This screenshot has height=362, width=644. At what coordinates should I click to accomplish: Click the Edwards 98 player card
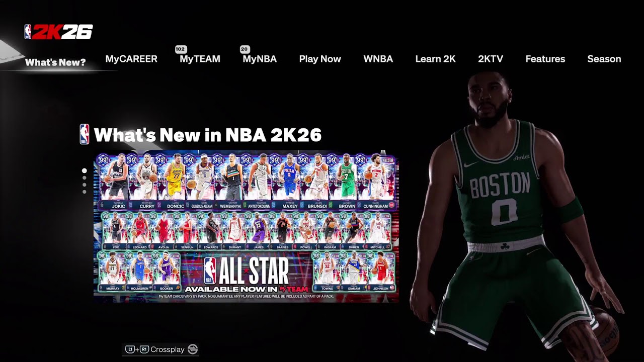click(x=211, y=231)
